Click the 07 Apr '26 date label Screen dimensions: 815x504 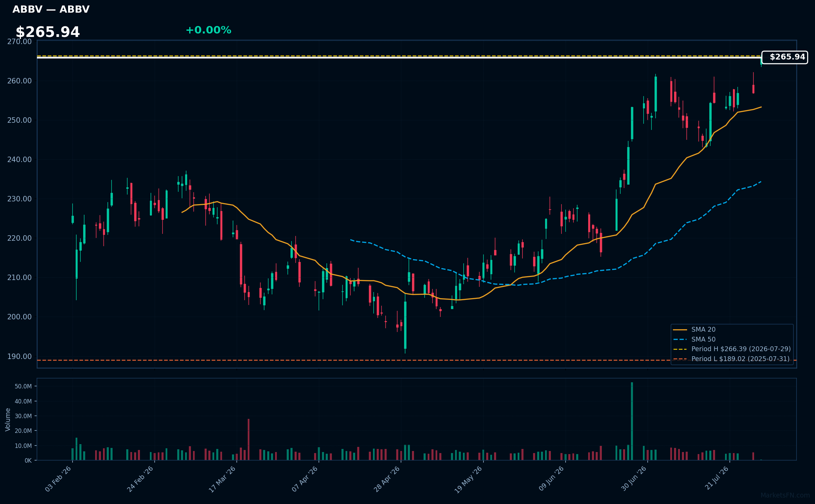pos(305,479)
